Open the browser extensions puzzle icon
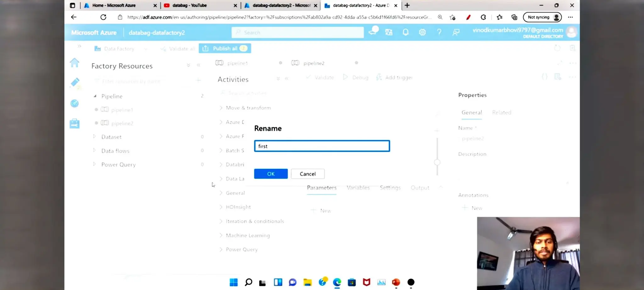This screenshot has height=290, width=644. coord(483,17)
